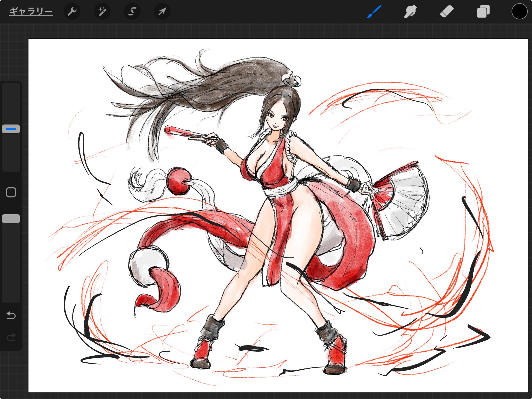Screen dimensions: 532x399
Task: Undo the last stroke
Action: (11, 315)
